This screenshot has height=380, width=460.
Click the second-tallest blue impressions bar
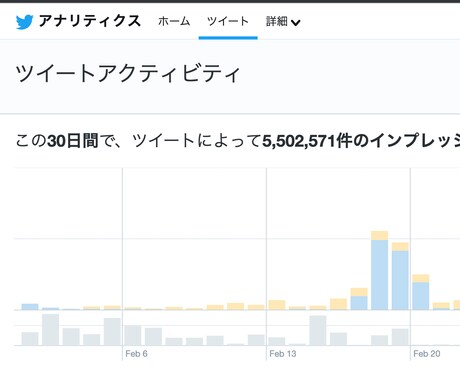[400, 280]
